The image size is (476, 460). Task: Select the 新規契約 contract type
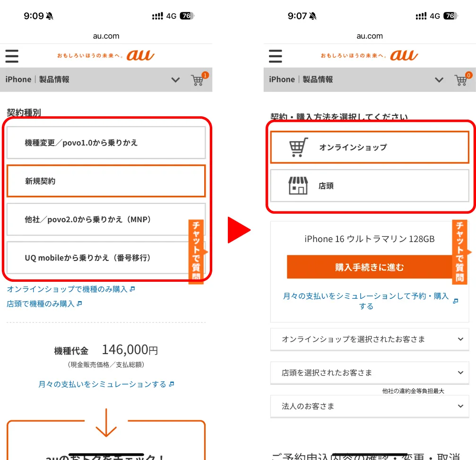click(106, 181)
